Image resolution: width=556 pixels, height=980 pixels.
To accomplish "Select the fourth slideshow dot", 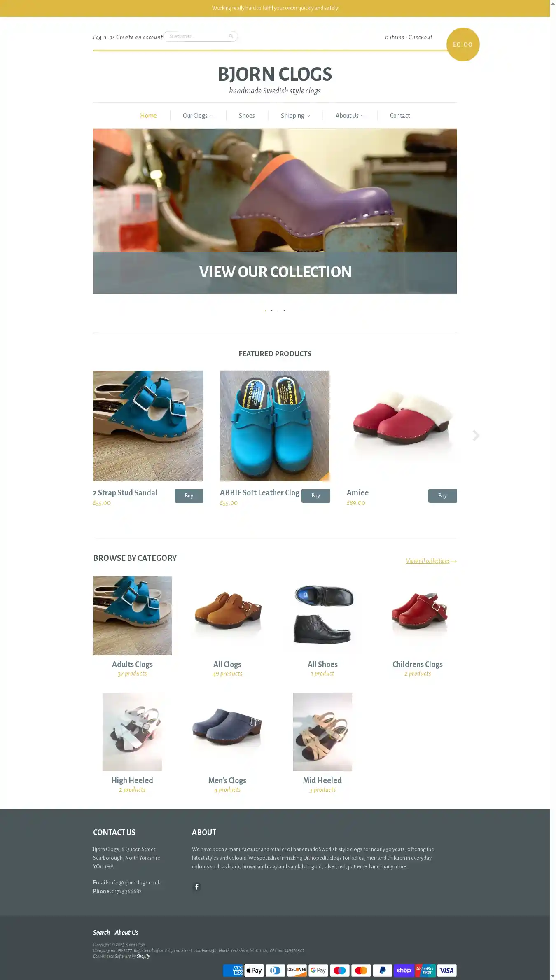I will click(x=284, y=310).
